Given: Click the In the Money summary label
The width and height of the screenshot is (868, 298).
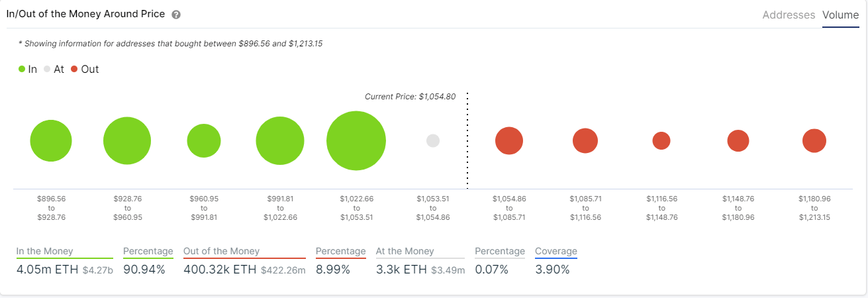Looking at the screenshot, I should point(45,252).
